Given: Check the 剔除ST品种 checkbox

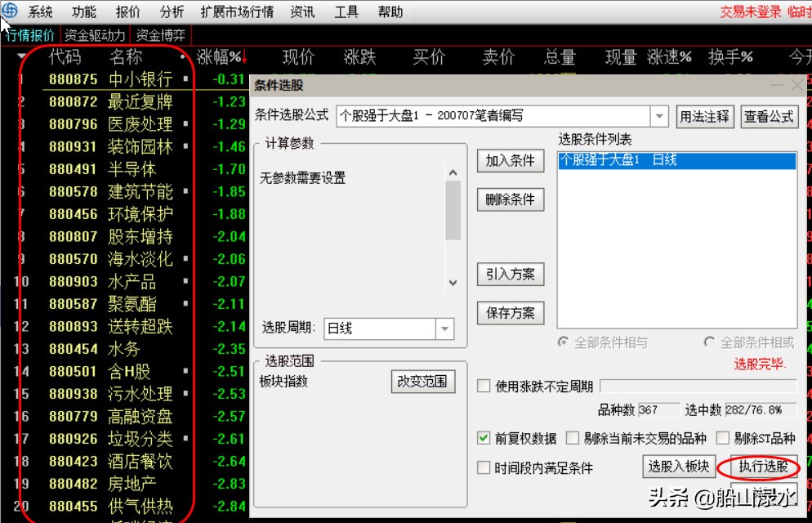Looking at the screenshot, I should pyautogui.click(x=722, y=438).
